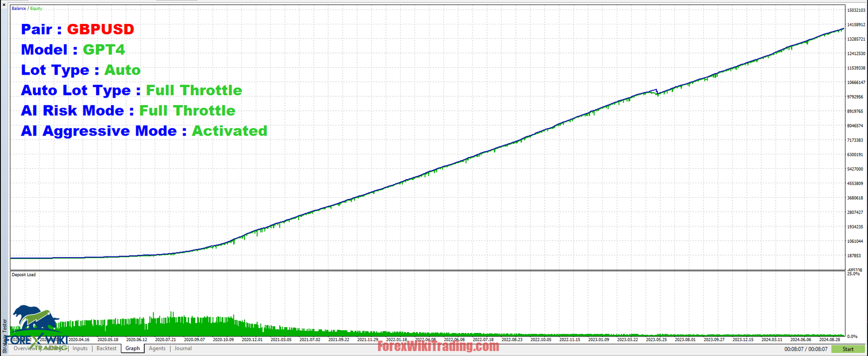Show the Journal tab
Screen dimensions: 868x356
183,348
